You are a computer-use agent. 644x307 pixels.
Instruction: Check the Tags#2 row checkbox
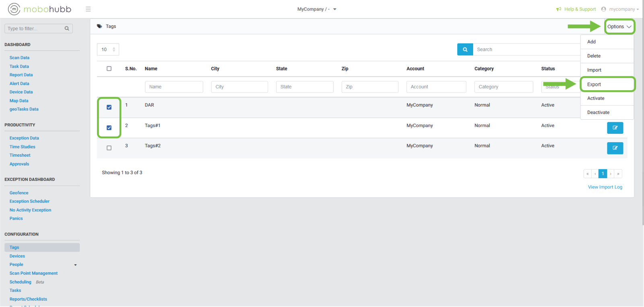click(109, 148)
